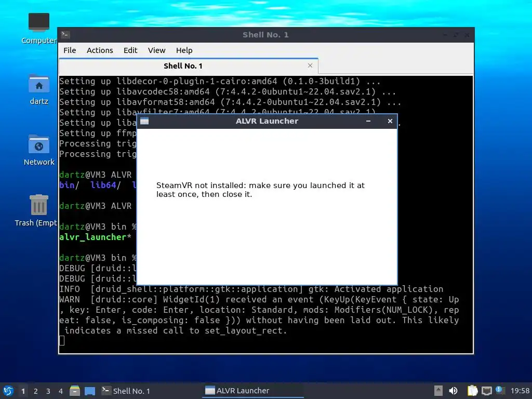This screenshot has height=399, width=532.
Task: Open the volume control tray icon
Action: (453, 391)
